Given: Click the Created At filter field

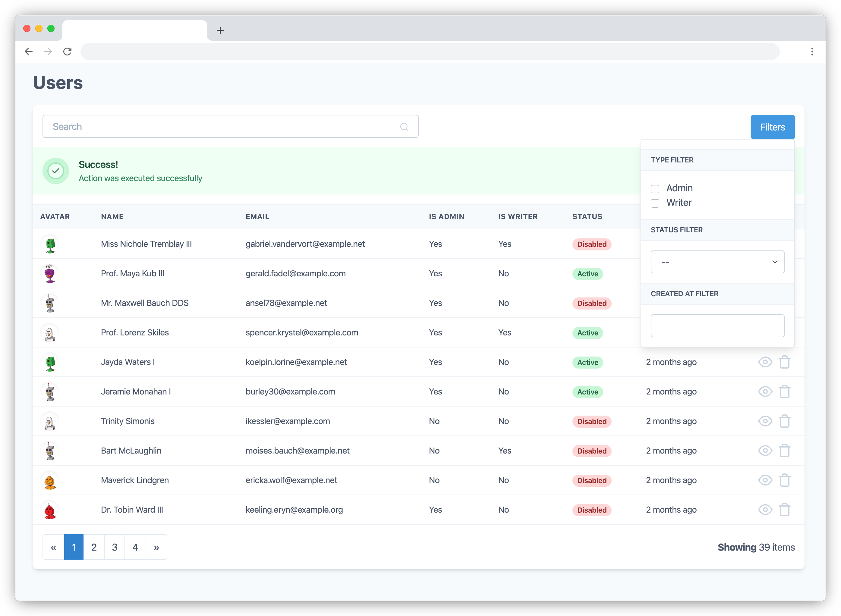Looking at the screenshot, I should (x=717, y=325).
